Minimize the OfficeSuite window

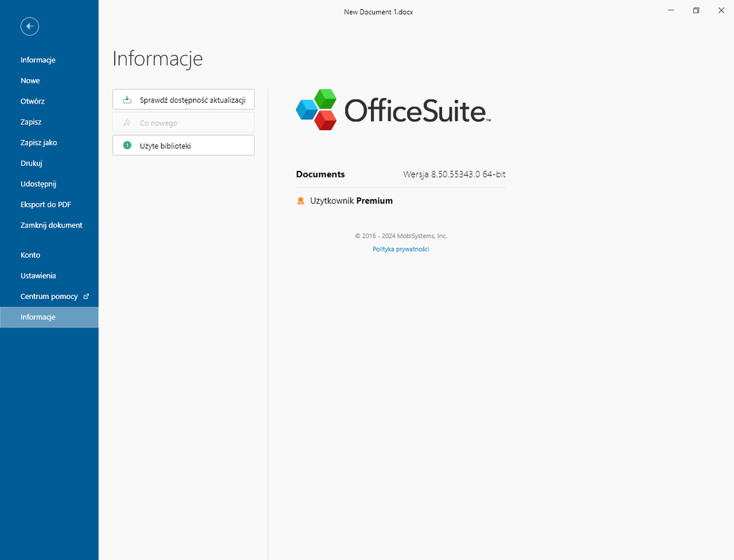671,10
